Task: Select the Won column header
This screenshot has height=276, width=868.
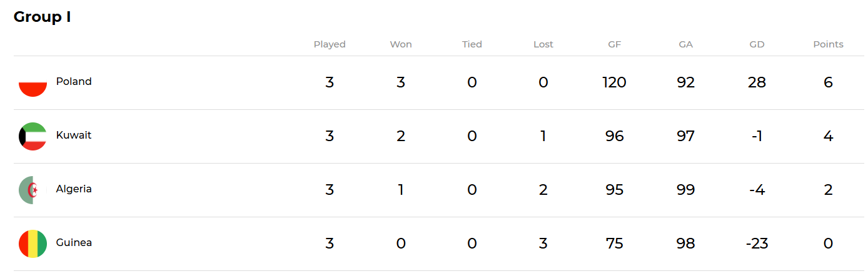Action: pyautogui.click(x=401, y=44)
